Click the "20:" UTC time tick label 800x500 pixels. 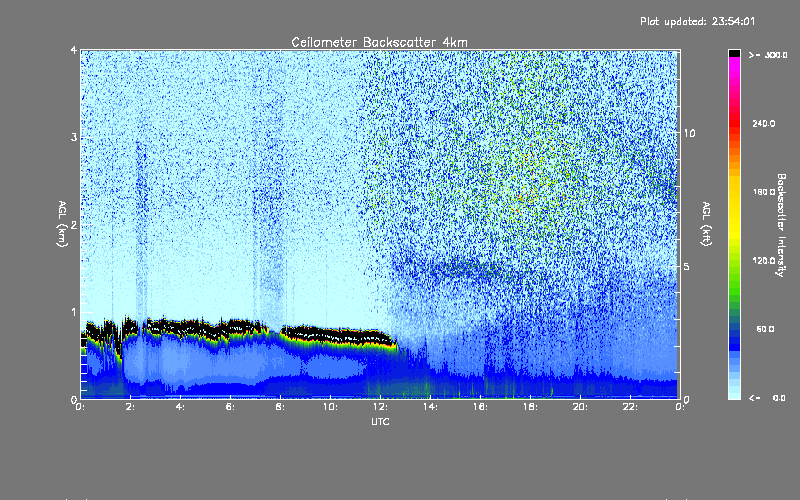581,407
